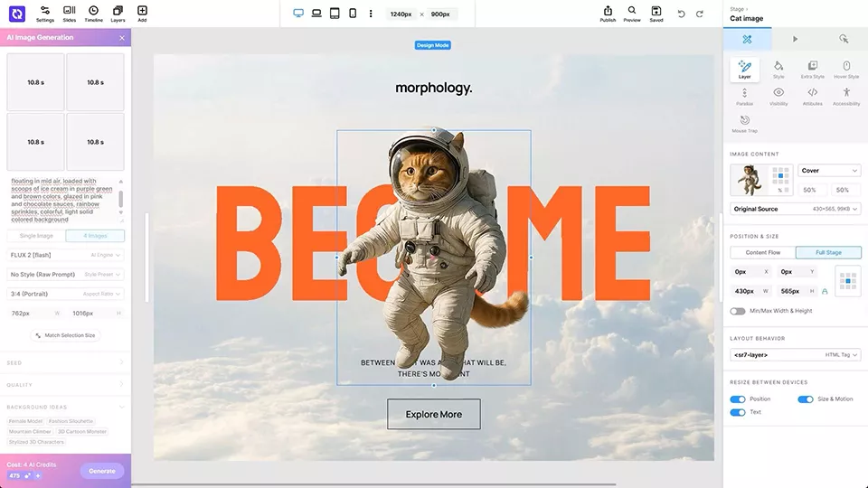Viewport: 868px width, 488px height.
Task: Switch to tablet device preview
Action: tap(335, 14)
